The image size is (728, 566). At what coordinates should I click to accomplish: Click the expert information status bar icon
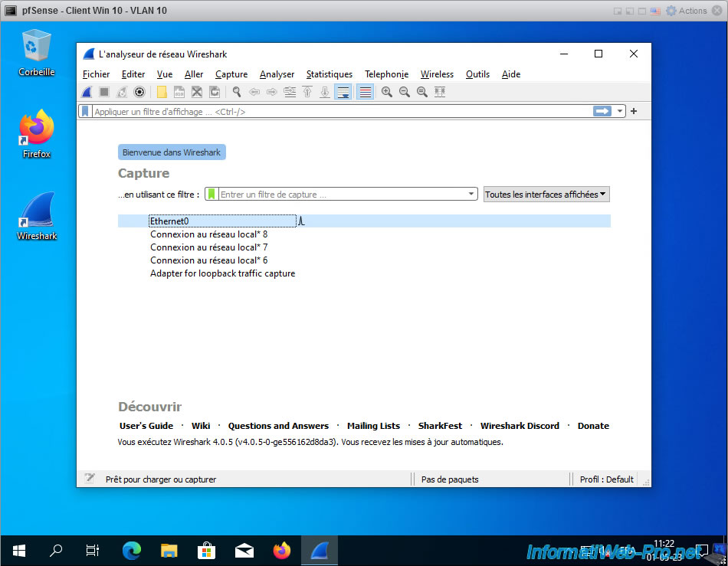(90, 479)
